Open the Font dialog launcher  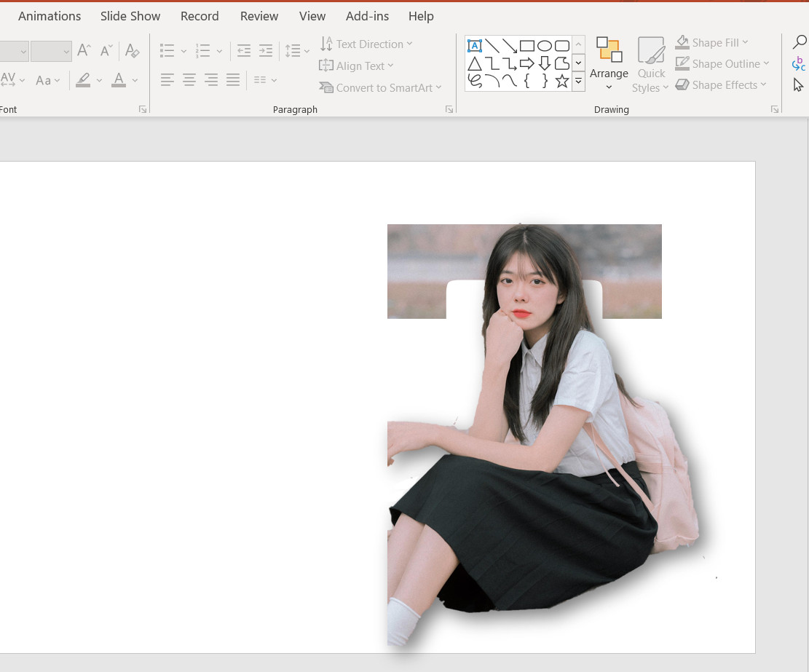(x=143, y=109)
